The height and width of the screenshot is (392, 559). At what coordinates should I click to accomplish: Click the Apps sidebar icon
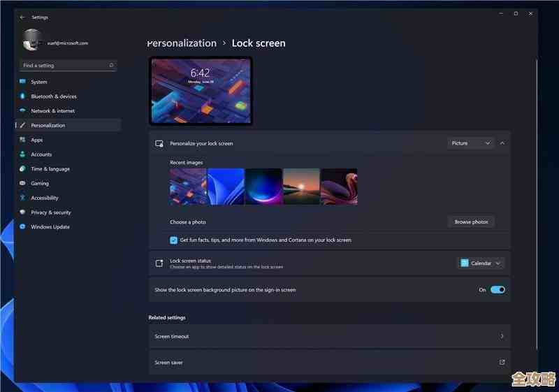[22, 140]
